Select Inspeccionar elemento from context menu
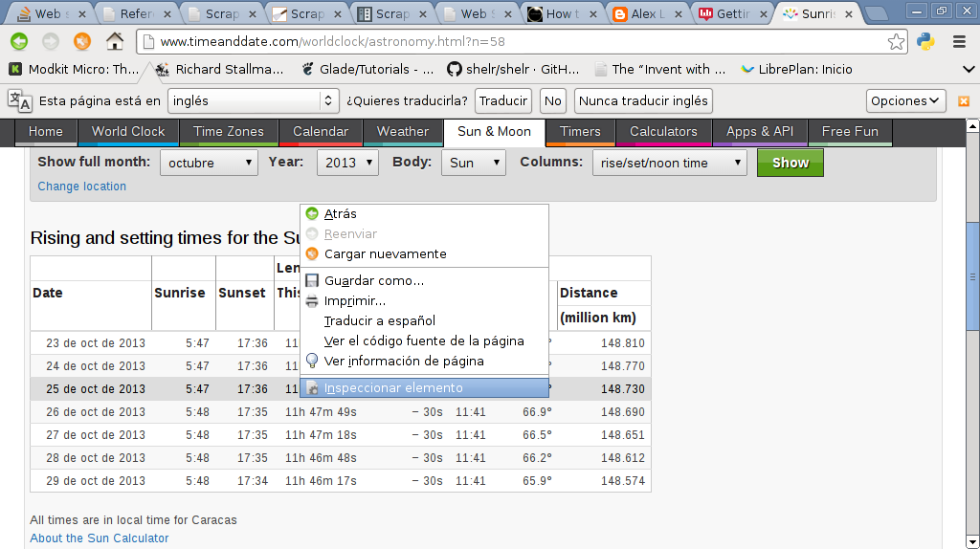980x549 pixels. tap(393, 387)
